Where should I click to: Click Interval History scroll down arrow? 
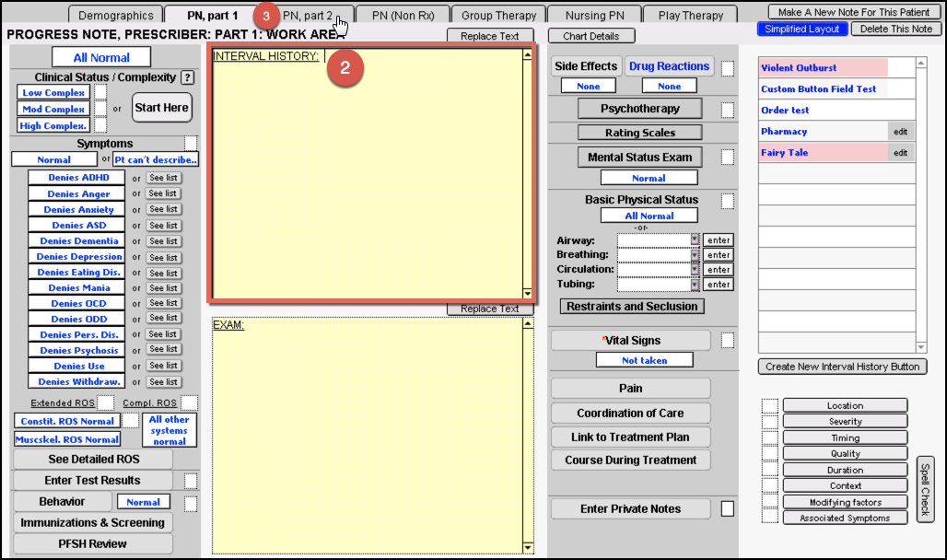tap(527, 294)
